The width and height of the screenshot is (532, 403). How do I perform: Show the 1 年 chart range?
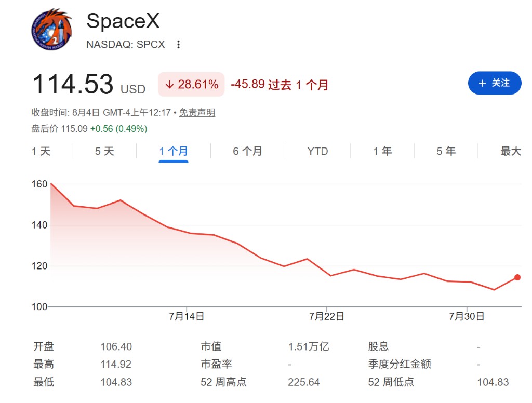click(382, 151)
